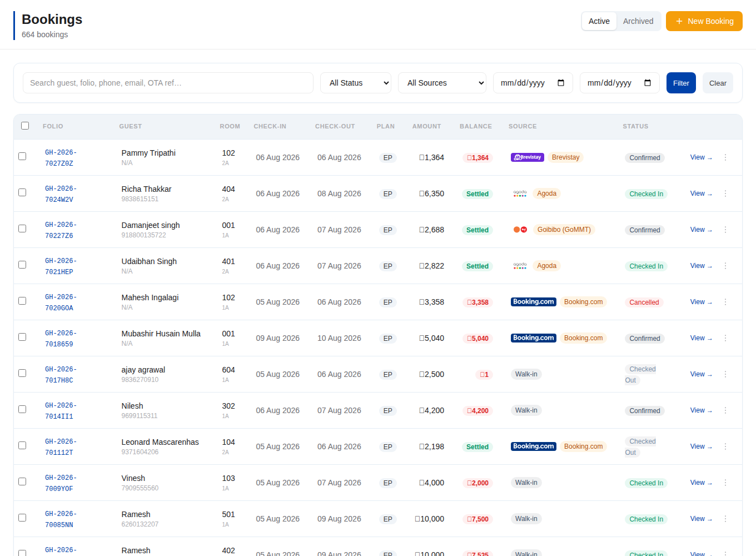Open three-dot menu for Vinesh booking
The image size is (756, 556).
725,483
